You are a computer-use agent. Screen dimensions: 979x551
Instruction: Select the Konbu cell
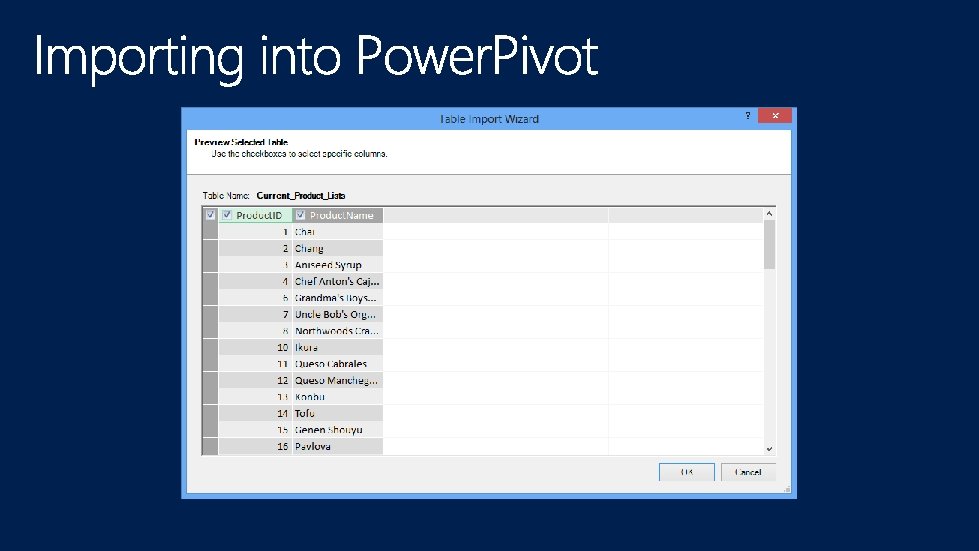(338, 397)
